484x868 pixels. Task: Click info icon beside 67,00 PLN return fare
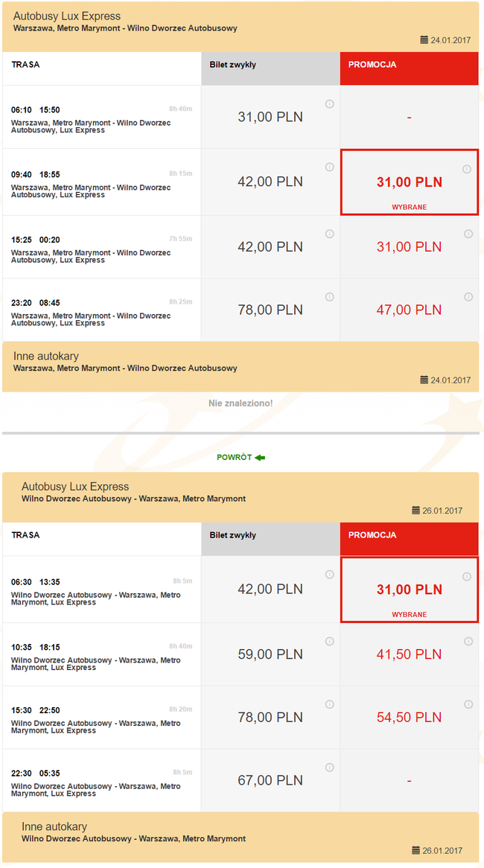(330, 768)
